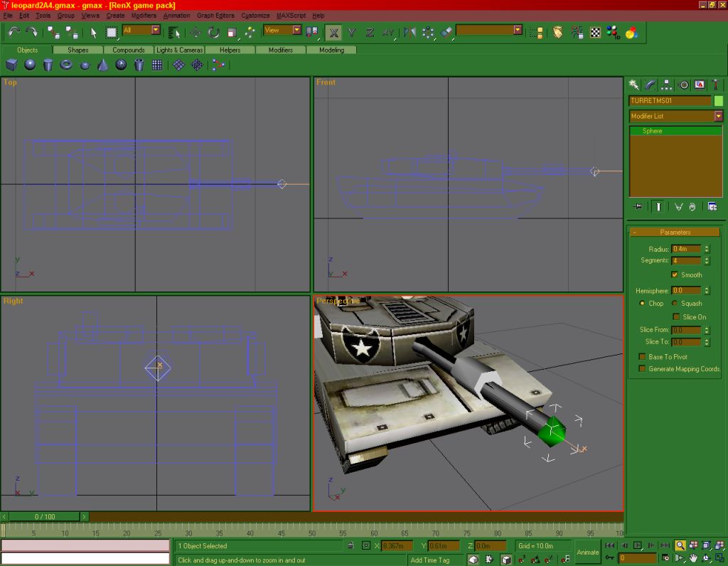Create a Sphere from the Objects tab

click(x=30, y=65)
